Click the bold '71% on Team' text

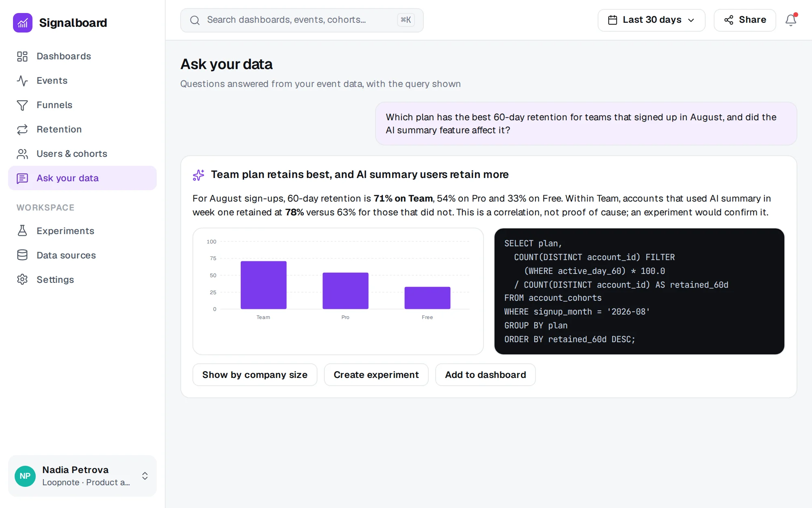click(403, 198)
